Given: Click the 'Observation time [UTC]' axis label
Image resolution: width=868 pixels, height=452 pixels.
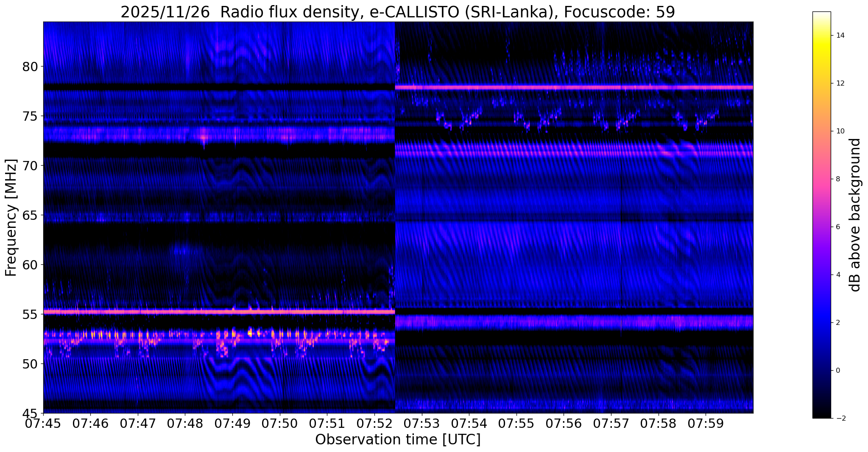Looking at the screenshot, I should 398,440.
